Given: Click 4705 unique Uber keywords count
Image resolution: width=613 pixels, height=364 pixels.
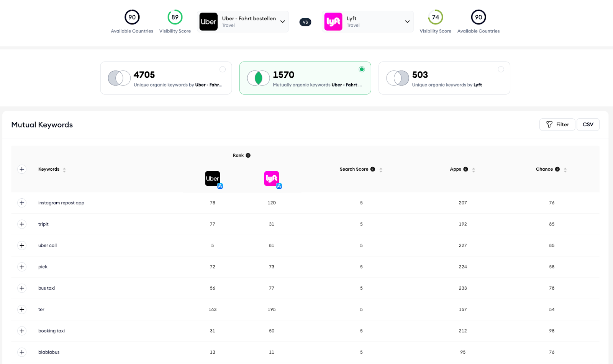Looking at the screenshot, I should (x=144, y=75).
